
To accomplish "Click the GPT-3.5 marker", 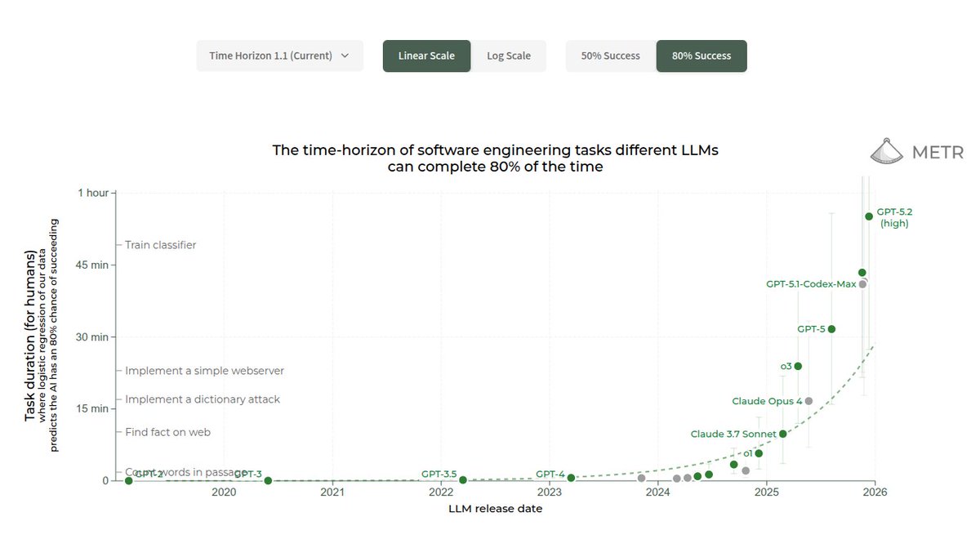I will 461,480.
